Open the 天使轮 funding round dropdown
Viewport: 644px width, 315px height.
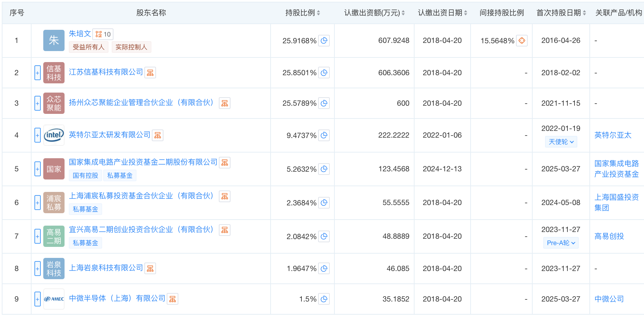561,142
